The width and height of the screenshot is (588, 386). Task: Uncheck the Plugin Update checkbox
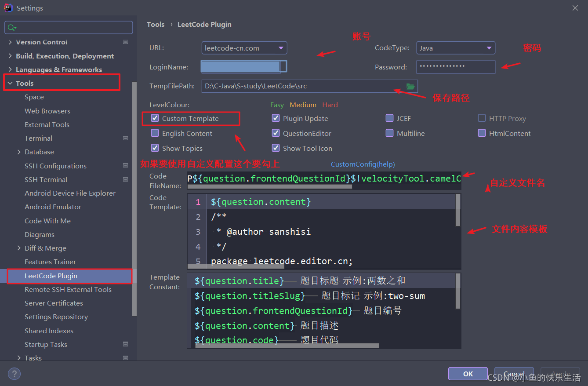point(276,118)
